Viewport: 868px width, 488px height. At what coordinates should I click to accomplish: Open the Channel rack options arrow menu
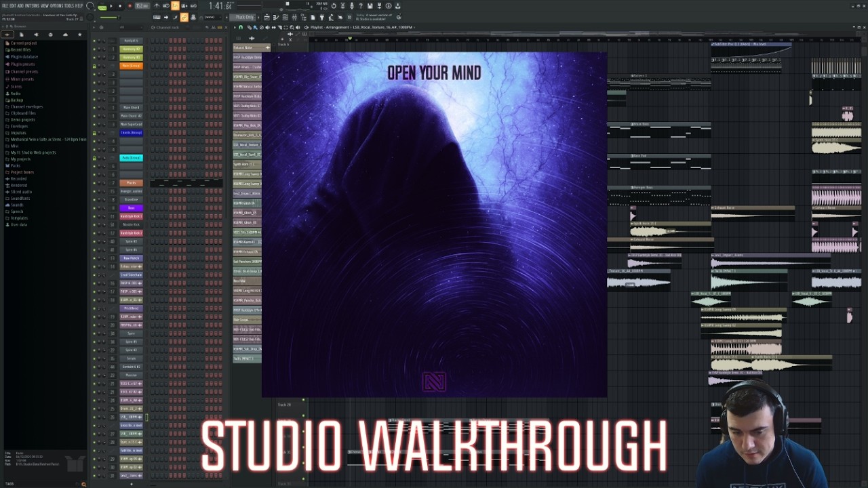[93, 27]
